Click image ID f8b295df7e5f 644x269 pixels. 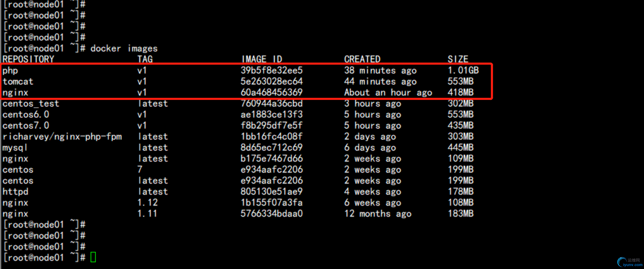(x=272, y=126)
